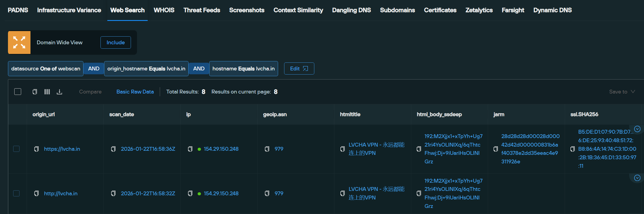This screenshot has height=214, width=644.
Task: Copy selected rows using toolbar copy icon
Action: tap(35, 92)
